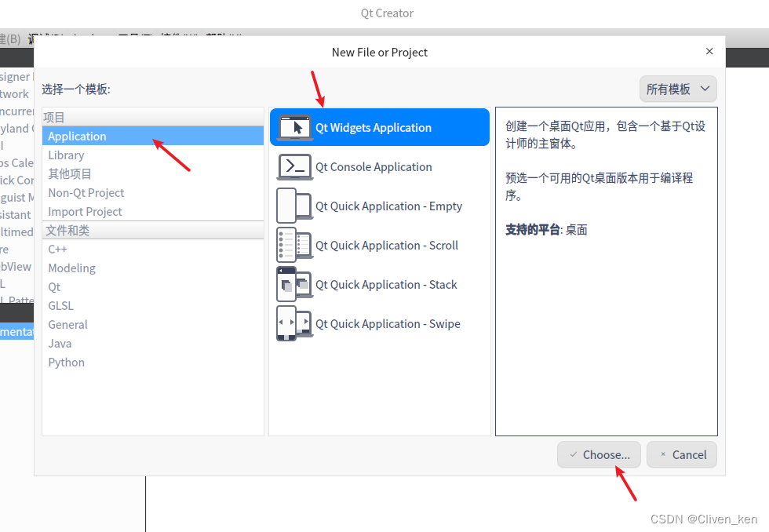Select the C++ files category
The image size is (769, 532).
153,249
